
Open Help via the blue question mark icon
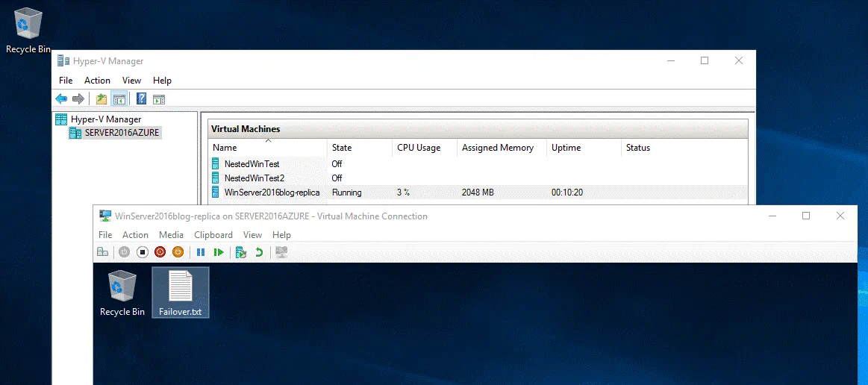coord(141,98)
